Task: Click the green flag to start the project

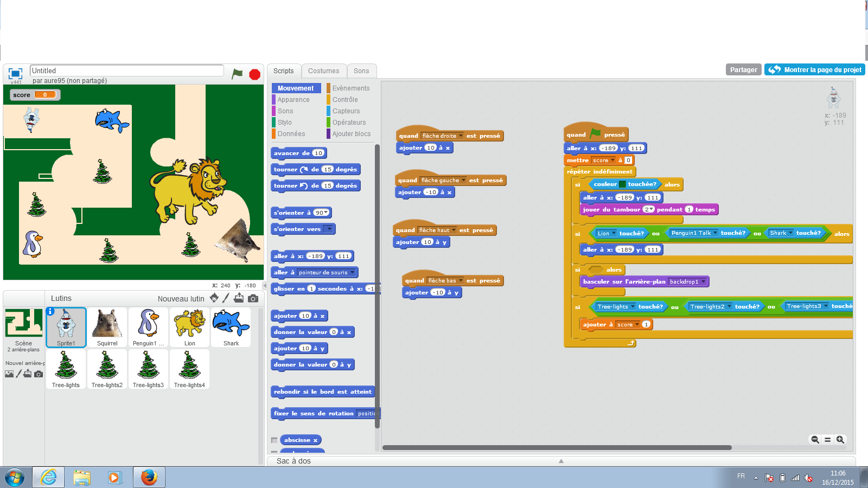Action: pos(237,74)
